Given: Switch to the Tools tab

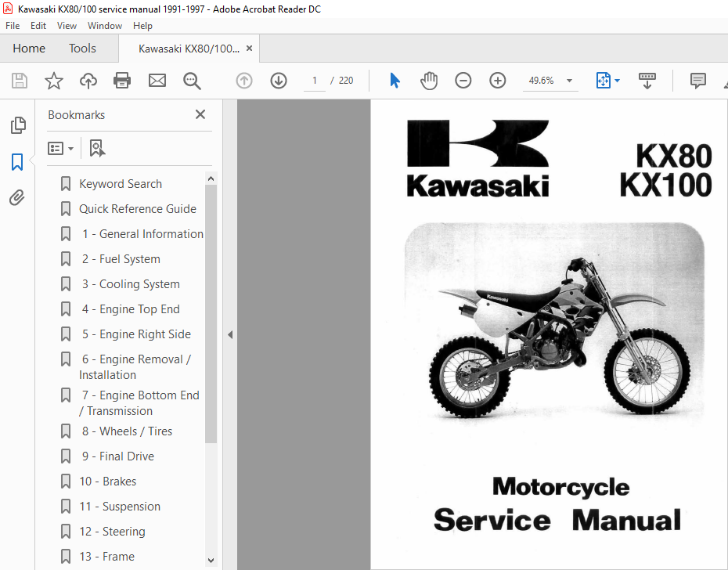Looking at the screenshot, I should point(82,49).
